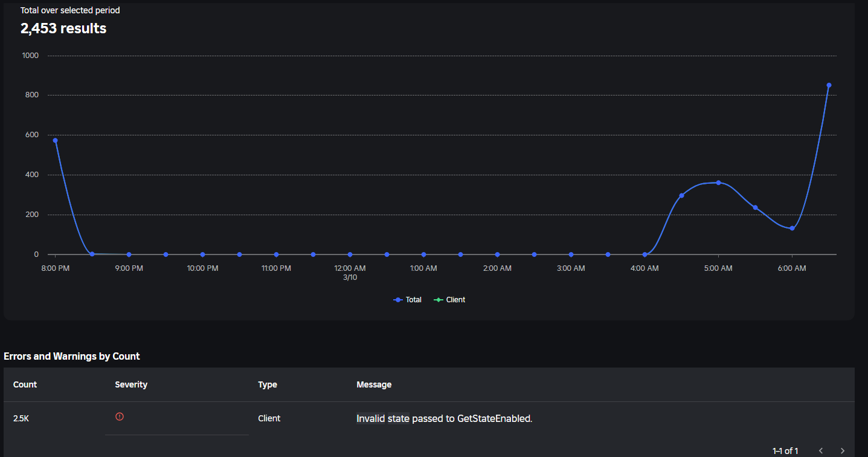868x457 pixels.
Task: Click the 4:30 AM data point
Action: point(681,195)
